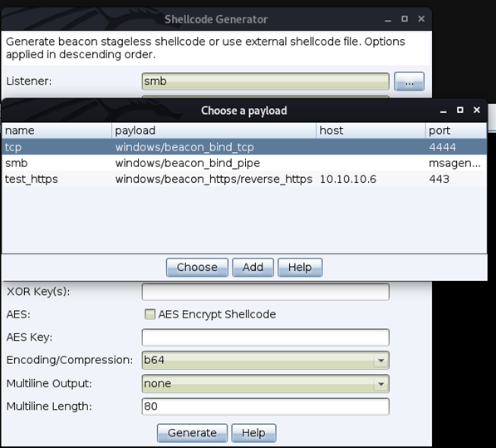Minimize the Choose a payload dialog
Viewport: 496px width, 448px height.
443,111
